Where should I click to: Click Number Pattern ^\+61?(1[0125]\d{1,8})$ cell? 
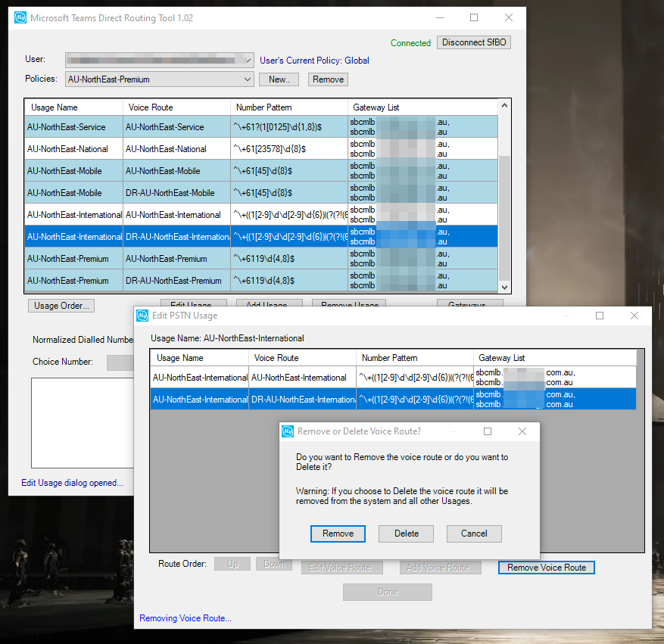tap(288, 127)
